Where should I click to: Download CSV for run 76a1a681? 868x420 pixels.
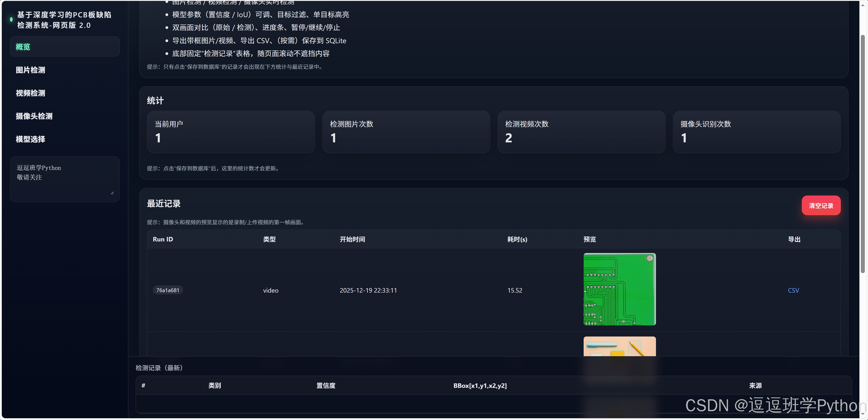point(793,290)
